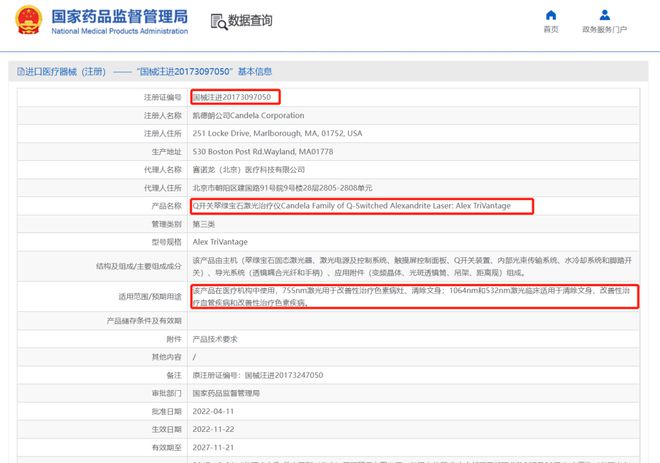Screen dimensions: 660x463
Task: Click the 注册人住所 field label
Action: click(162, 133)
